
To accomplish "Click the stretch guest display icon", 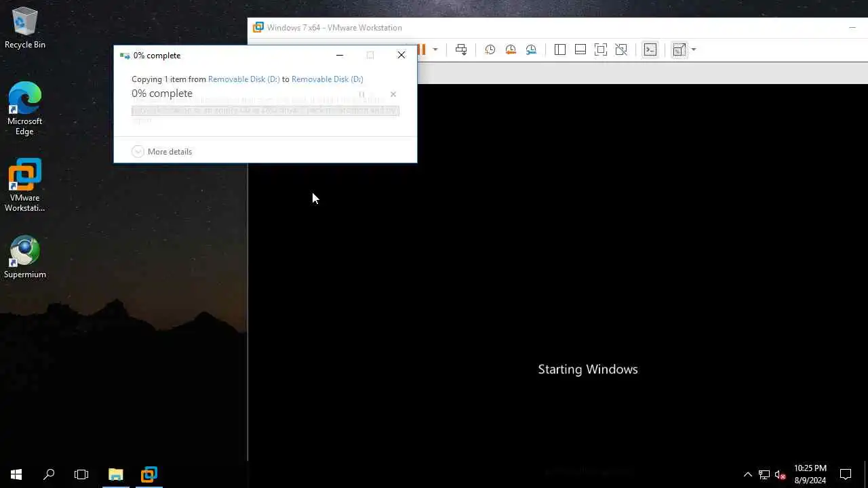I will [679, 49].
